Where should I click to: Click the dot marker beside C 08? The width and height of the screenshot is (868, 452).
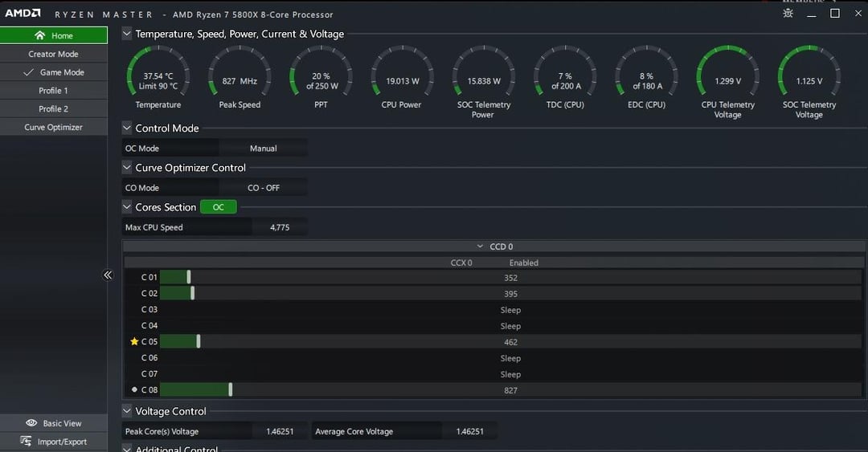pyautogui.click(x=134, y=389)
